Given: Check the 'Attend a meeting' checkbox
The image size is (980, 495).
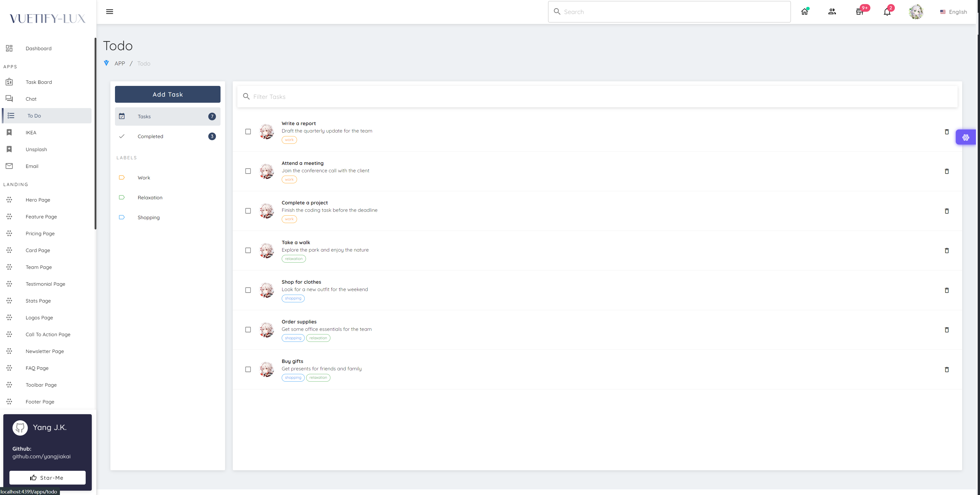Looking at the screenshot, I should [x=248, y=171].
